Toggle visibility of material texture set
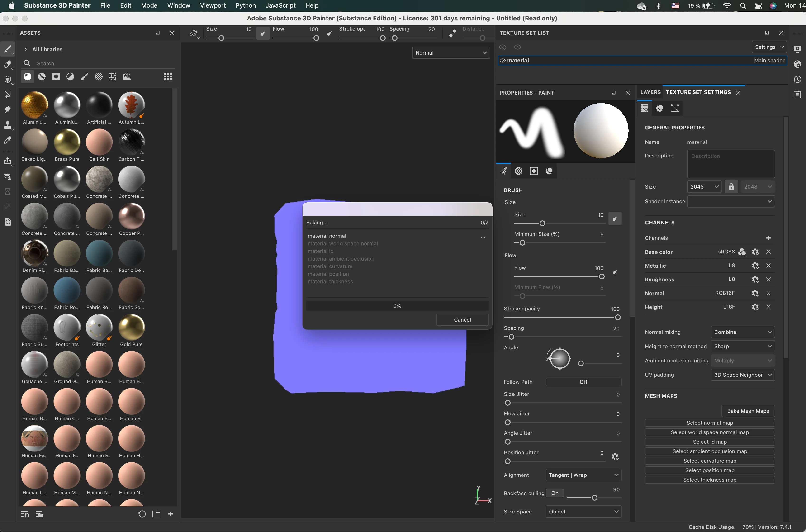 tap(503, 60)
